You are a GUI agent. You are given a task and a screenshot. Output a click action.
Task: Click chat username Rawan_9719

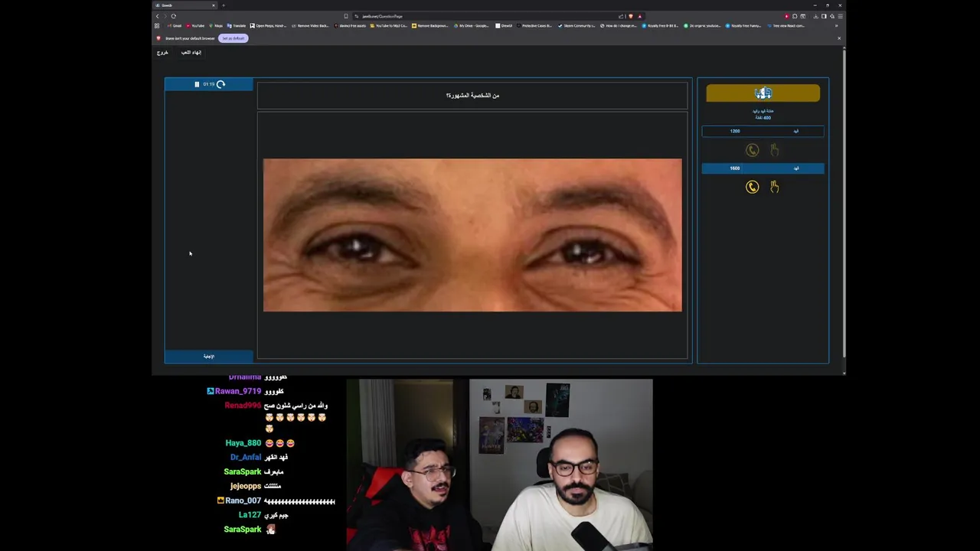238,391
